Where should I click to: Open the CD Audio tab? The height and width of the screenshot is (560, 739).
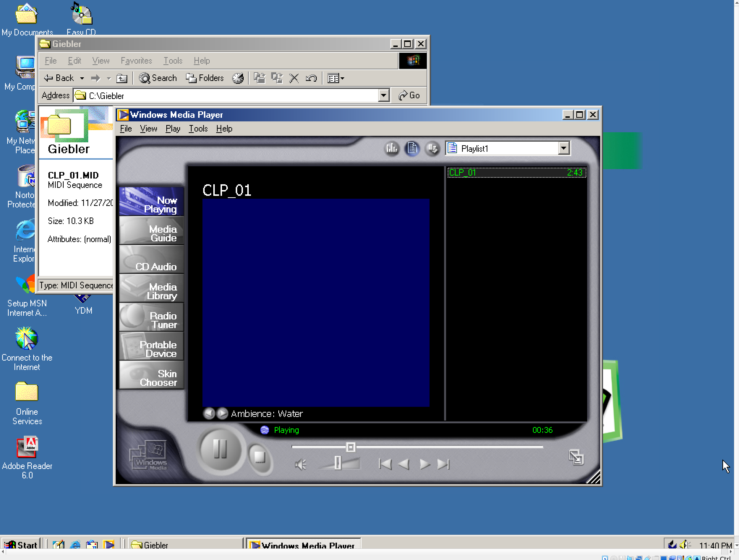pyautogui.click(x=151, y=259)
